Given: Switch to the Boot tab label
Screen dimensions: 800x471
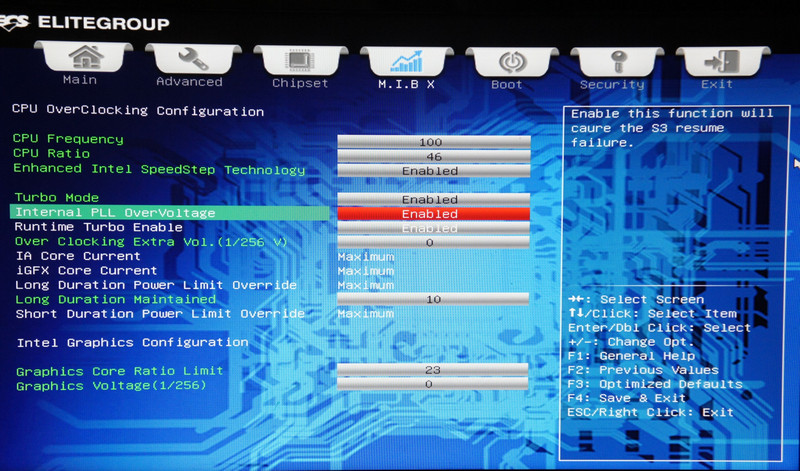Looking at the screenshot, I should click(507, 85).
